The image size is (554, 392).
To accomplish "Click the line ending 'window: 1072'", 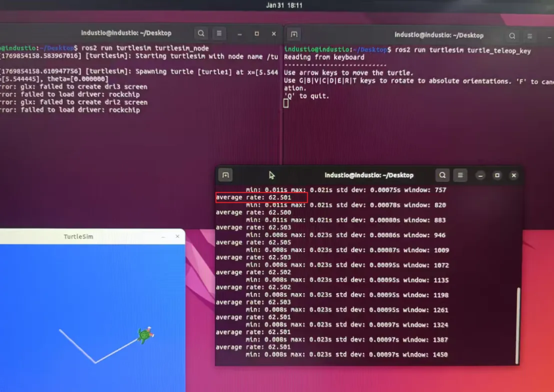I will tap(347, 265).
